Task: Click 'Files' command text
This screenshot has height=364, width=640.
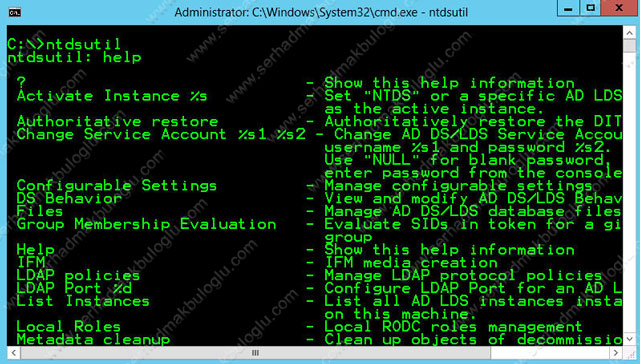Action: (40, 211)
